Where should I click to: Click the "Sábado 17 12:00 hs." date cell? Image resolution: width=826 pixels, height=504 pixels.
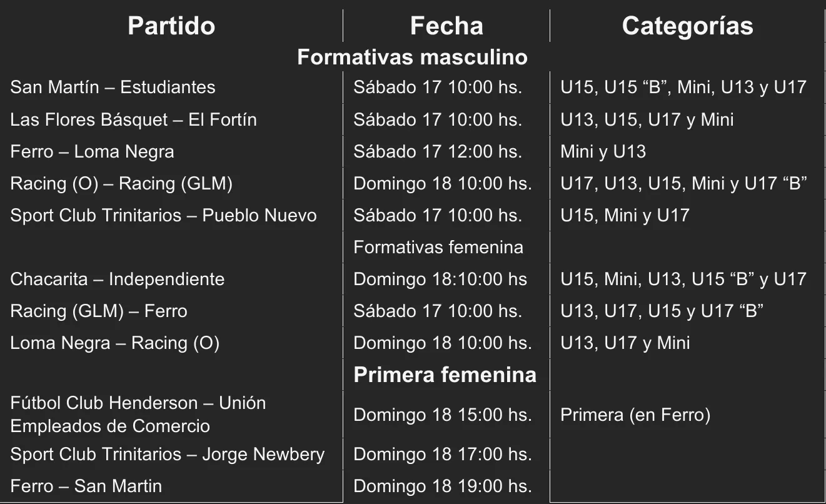(x=438, y=151)
